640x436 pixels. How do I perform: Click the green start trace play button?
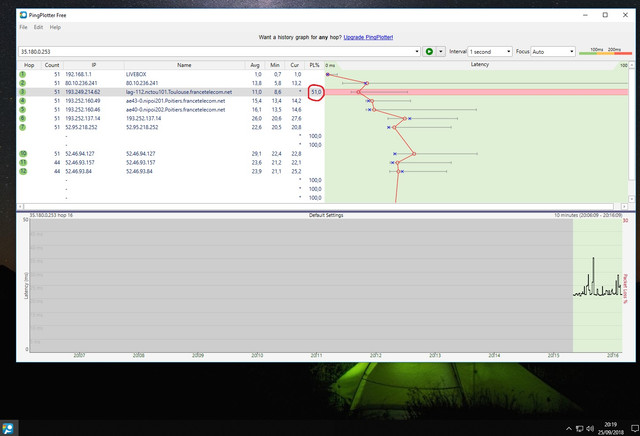pyautogui.click(x=429, y=51)
